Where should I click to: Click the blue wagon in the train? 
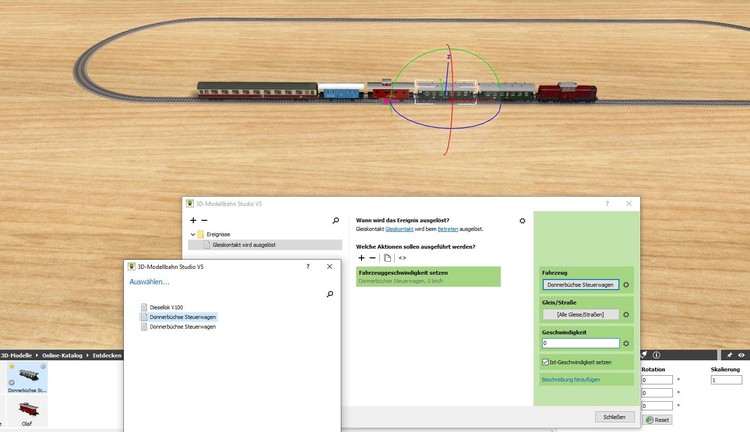pos(341,91)
